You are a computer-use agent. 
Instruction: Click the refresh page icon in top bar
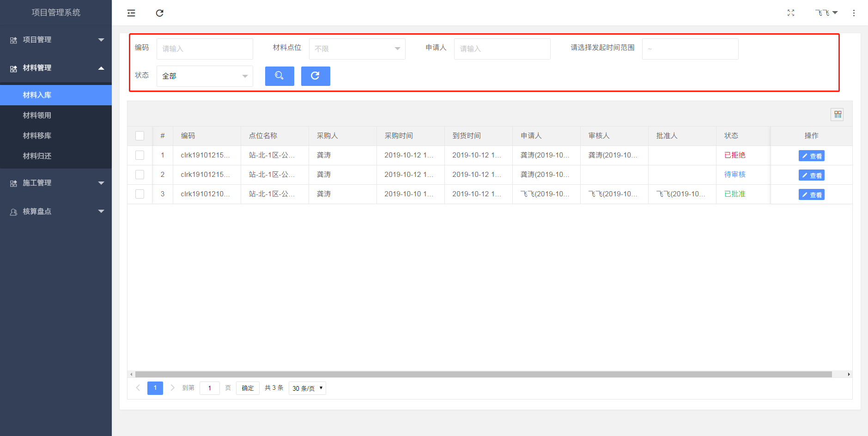tap(160, 13)
